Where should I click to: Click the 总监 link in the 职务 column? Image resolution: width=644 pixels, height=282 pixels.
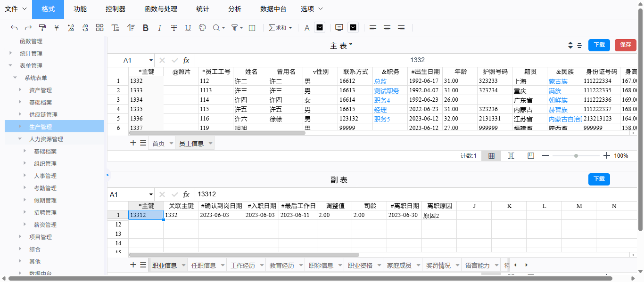point(380,81)
